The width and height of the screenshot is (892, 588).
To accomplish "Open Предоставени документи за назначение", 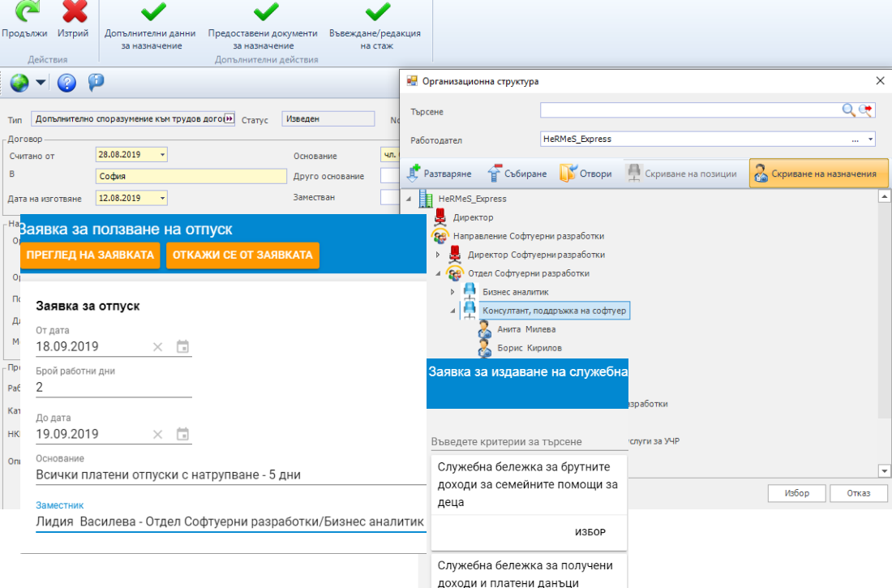I will click(263, 26).
